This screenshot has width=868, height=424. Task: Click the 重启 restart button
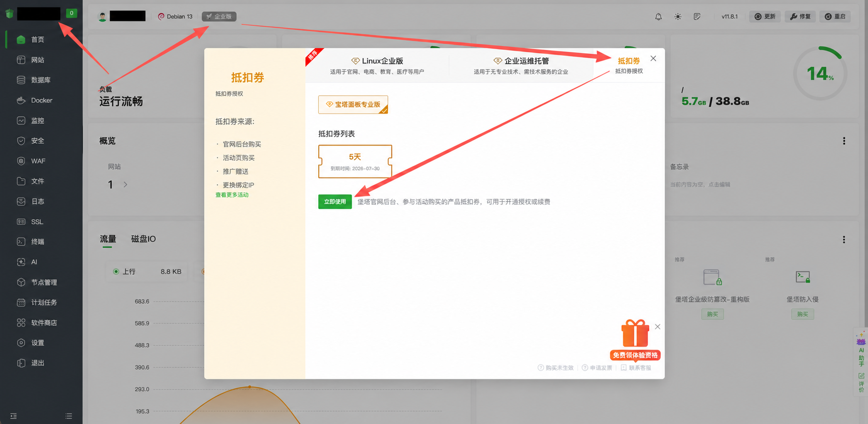[x=835, y=16]
